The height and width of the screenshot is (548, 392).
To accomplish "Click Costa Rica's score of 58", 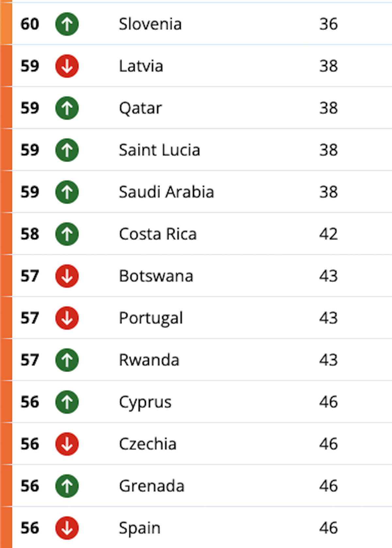I will [30, 234].
